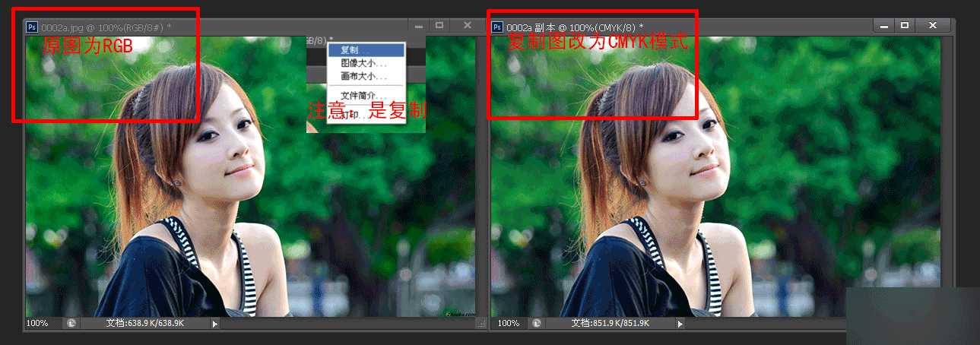
Task: Open status arrow beside 文档:851.9K/851.9K
Action: [x=680, y=324]
